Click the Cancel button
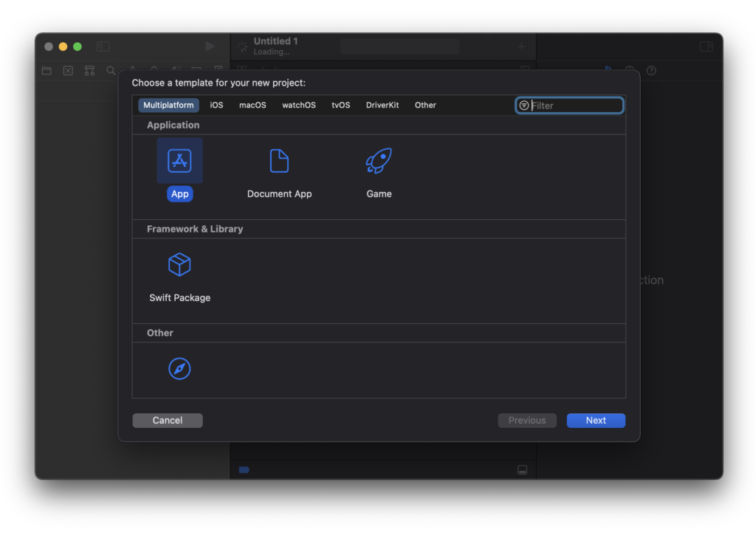Image resolution: width=756 pixels, height=544 pixels. tap(168, 421)
